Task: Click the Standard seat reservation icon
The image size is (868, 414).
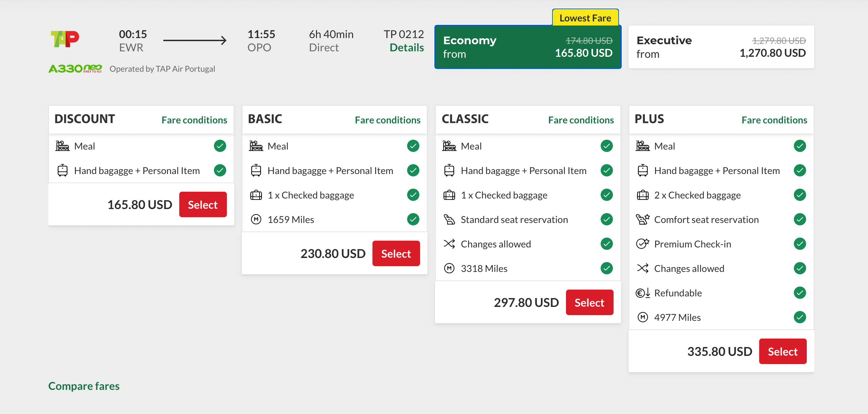Action: coord(449,220)
